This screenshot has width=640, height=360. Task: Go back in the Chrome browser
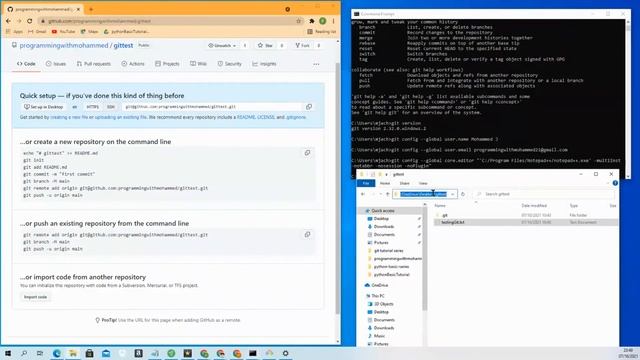click(9, 21)
